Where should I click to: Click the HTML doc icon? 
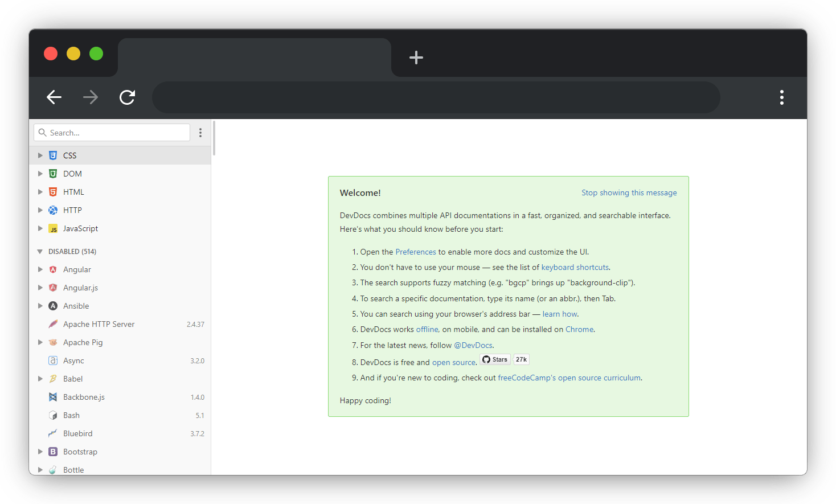pos(53,192)
